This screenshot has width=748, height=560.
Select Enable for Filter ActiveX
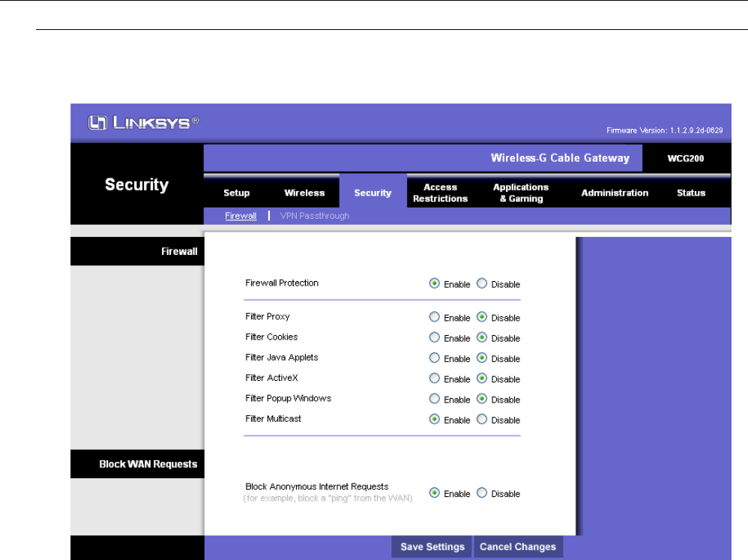(x=434, y=379)
